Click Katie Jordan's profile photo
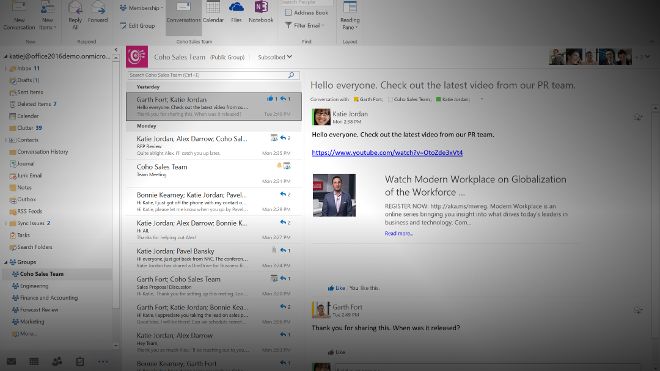660x371 pixels. (x=321, y=117)
